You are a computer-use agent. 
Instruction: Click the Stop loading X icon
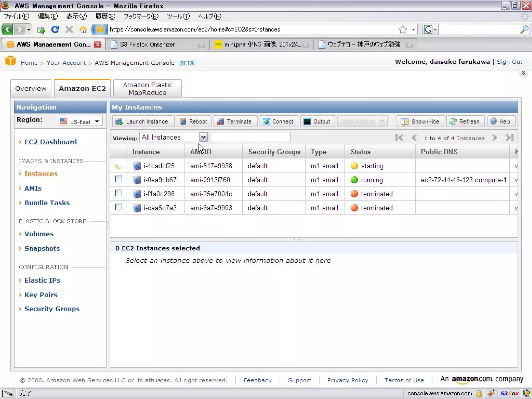[x=69, y=29]
